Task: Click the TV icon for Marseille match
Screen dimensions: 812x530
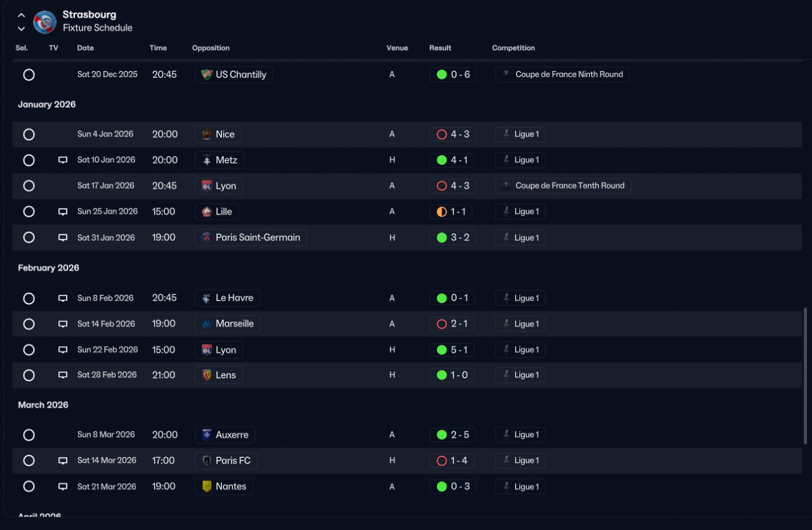Action: (x=63, y=324)
